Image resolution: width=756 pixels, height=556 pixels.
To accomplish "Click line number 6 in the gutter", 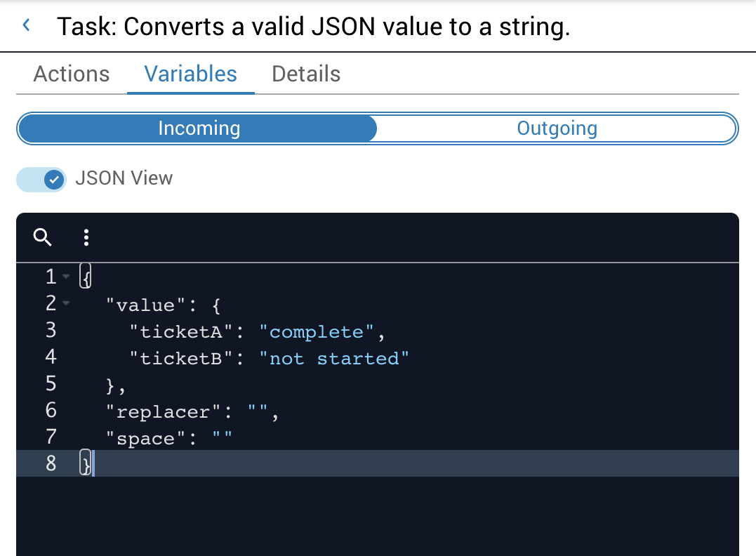I will (51, 410).
